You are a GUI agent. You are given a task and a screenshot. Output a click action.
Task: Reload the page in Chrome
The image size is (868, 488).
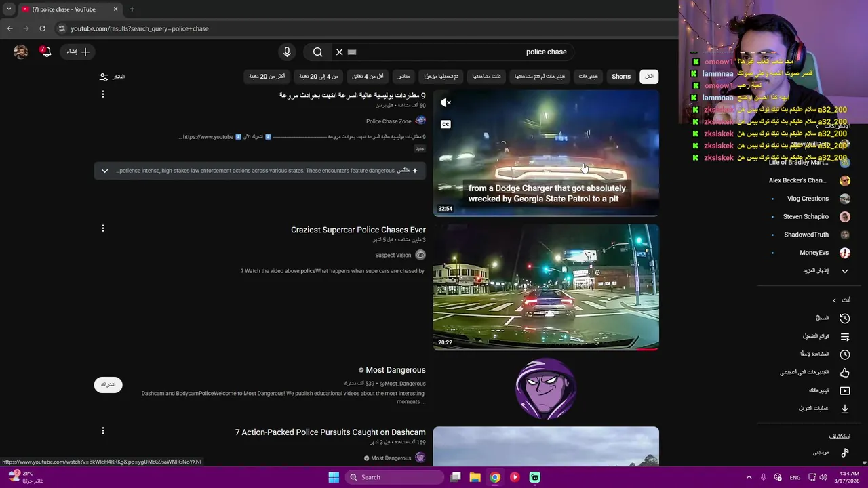(42, 28)
